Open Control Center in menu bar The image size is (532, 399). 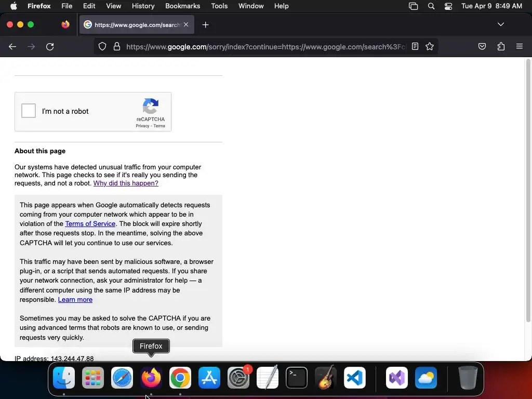448,6
